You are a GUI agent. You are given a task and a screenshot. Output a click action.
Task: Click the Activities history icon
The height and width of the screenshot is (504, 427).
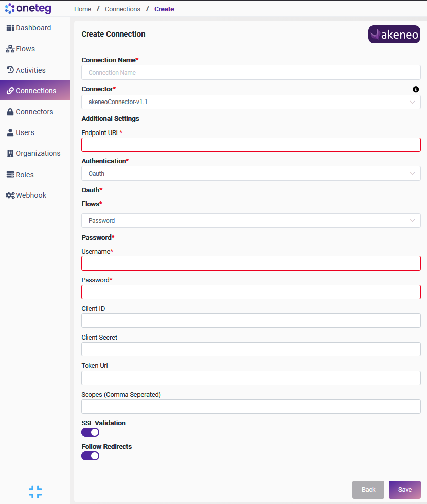pyautogui.click(x=10, y=70)
